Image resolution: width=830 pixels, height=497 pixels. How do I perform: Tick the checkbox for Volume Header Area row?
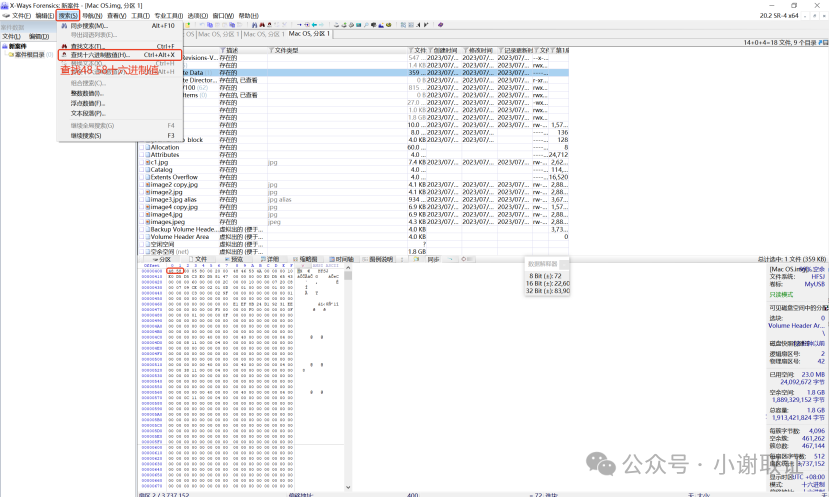142,237
